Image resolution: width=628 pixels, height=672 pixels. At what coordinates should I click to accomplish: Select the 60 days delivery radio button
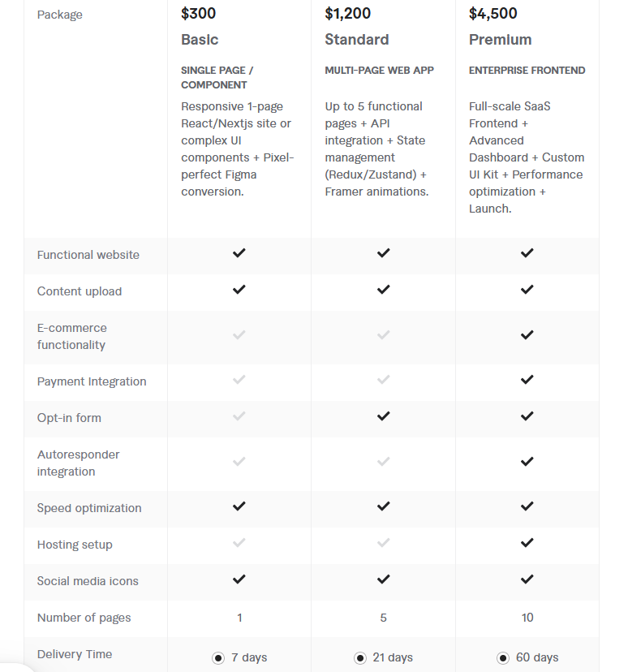coord(503,658)
